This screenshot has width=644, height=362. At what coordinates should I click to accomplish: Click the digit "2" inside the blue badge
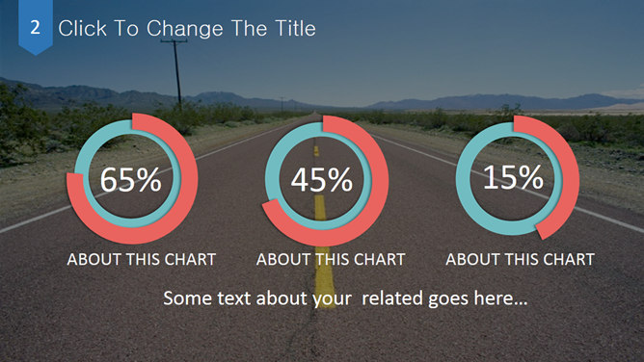[36, 28]
